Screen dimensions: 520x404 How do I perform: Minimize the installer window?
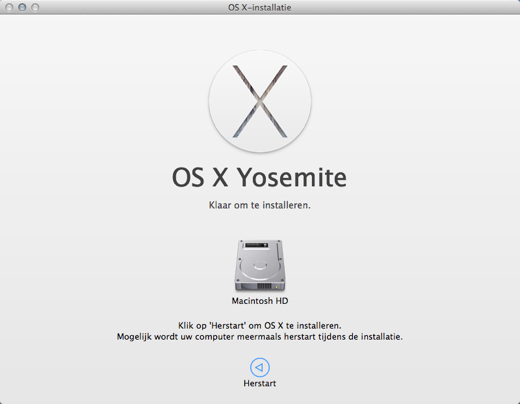coord(22,7)
